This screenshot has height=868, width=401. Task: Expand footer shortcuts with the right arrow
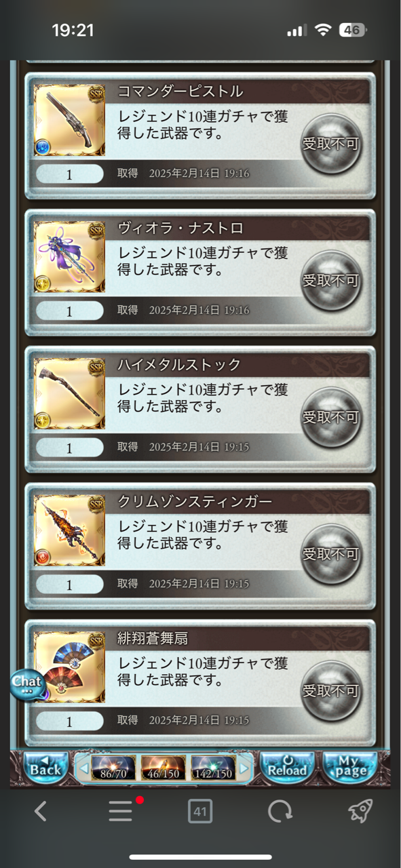click(x=244, y=769)
